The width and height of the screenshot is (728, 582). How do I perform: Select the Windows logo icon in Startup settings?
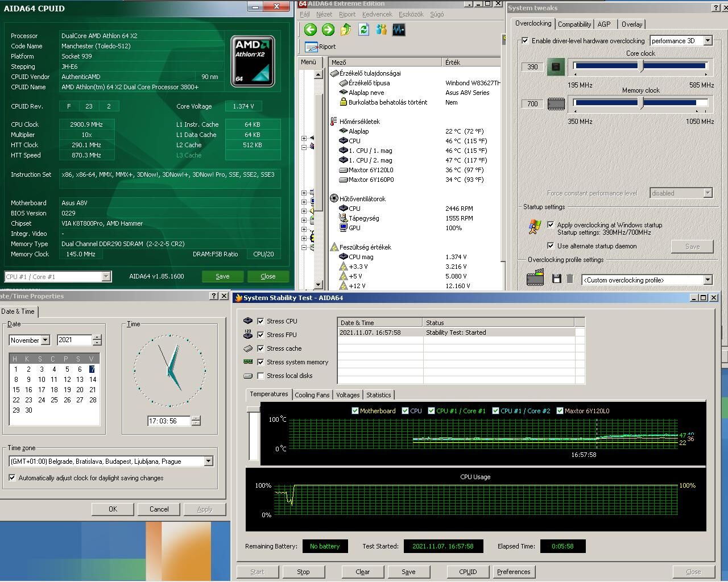[x=535, y=227]
